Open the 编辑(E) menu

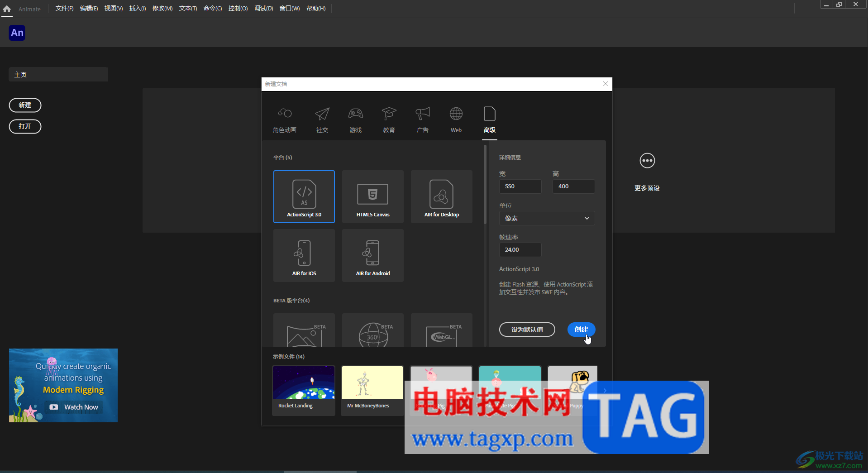(x=89, y=9)
